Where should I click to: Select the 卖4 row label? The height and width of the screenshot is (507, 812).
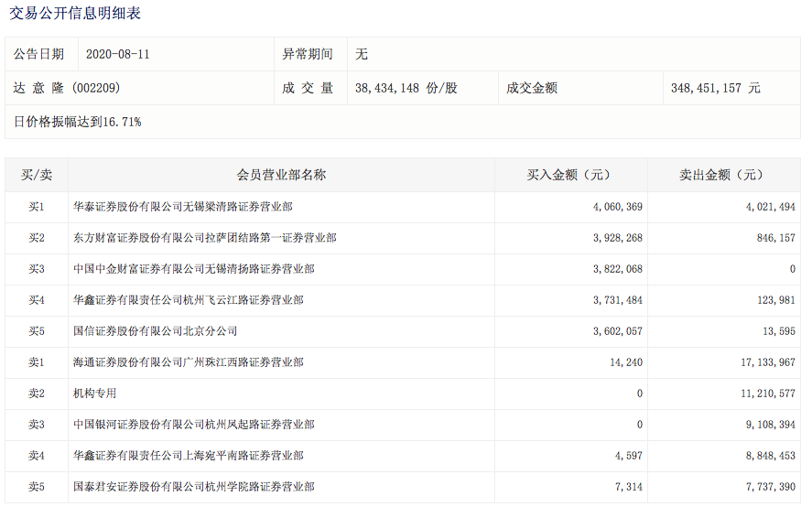point(37,456)
